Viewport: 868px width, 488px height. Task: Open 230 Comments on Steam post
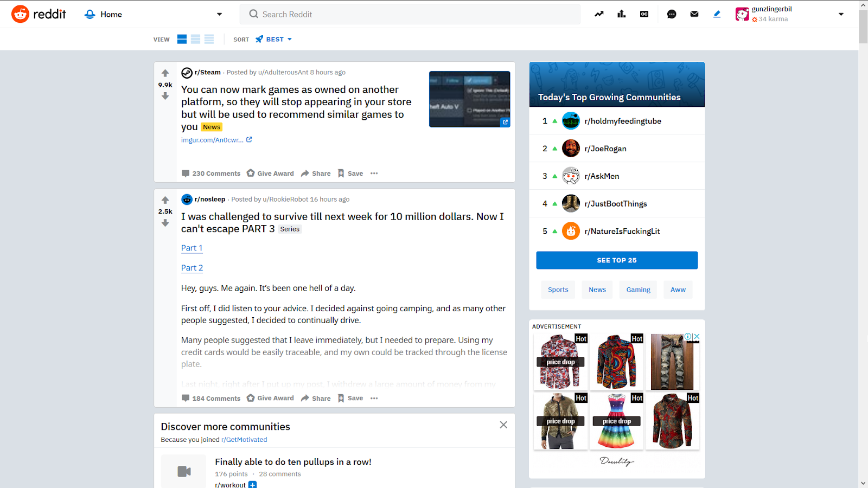click(211, 174)
